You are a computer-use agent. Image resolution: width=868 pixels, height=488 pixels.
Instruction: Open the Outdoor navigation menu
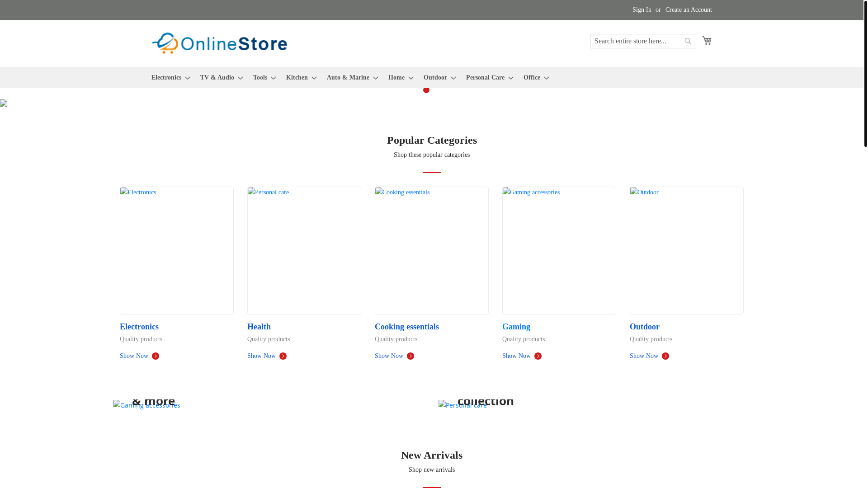pos(435,78)
